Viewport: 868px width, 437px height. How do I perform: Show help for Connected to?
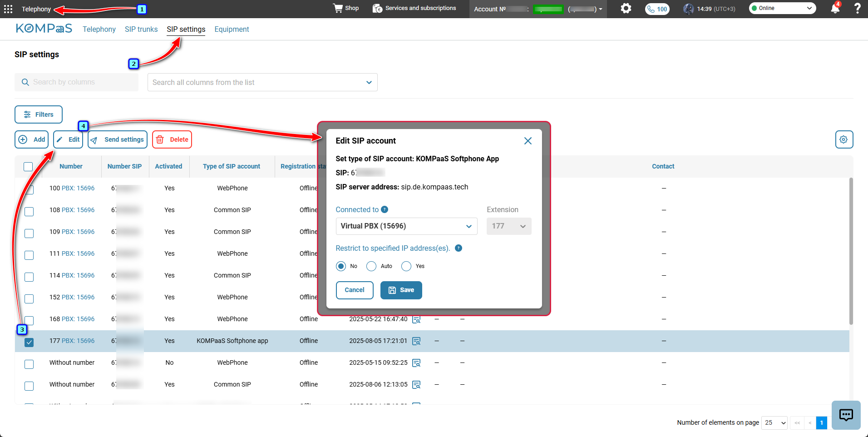(385, 209)
